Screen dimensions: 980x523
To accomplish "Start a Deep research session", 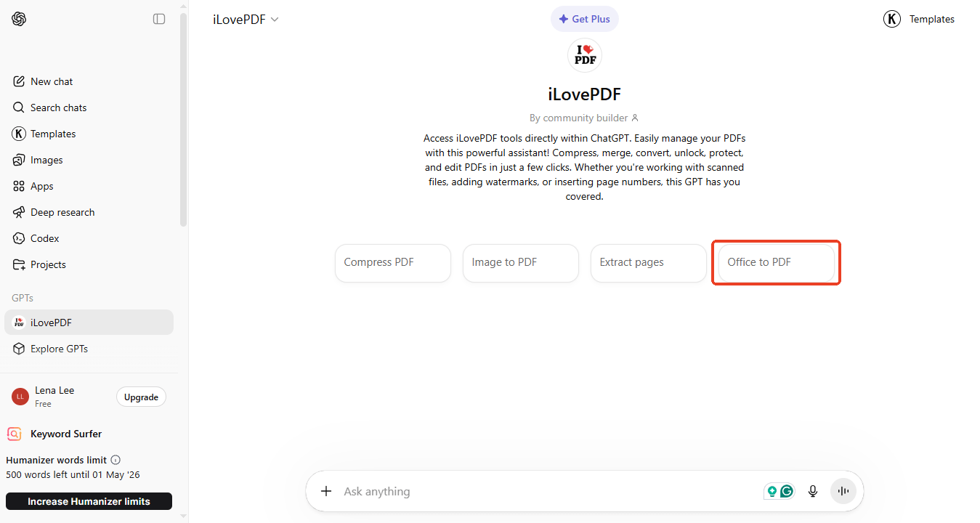I will click(62, 211).
